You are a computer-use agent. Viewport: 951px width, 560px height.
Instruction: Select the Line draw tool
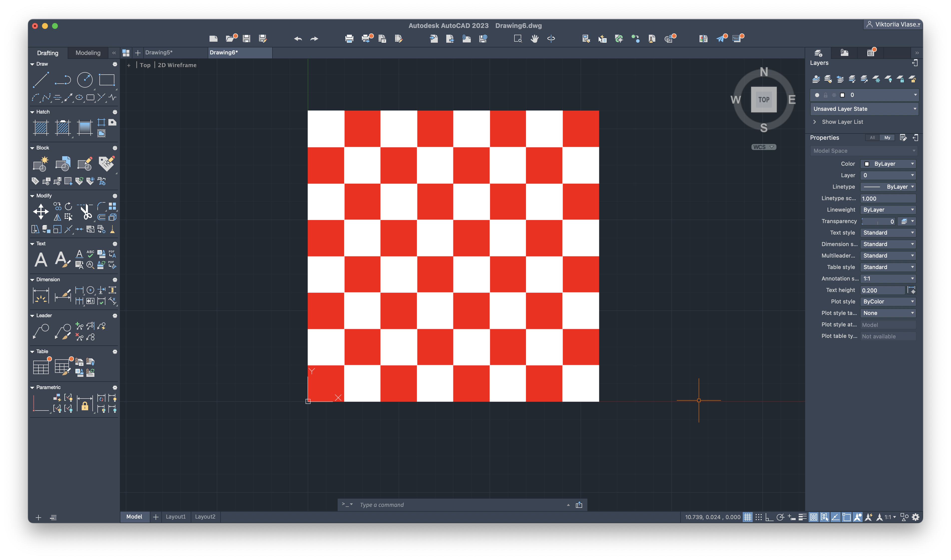click(40, 80)
